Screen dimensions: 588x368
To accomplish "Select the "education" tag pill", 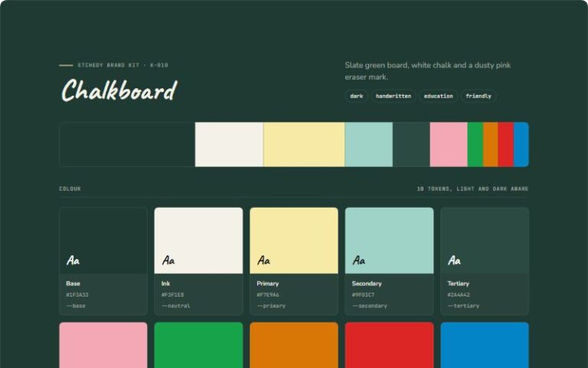I will coord(438,96).
